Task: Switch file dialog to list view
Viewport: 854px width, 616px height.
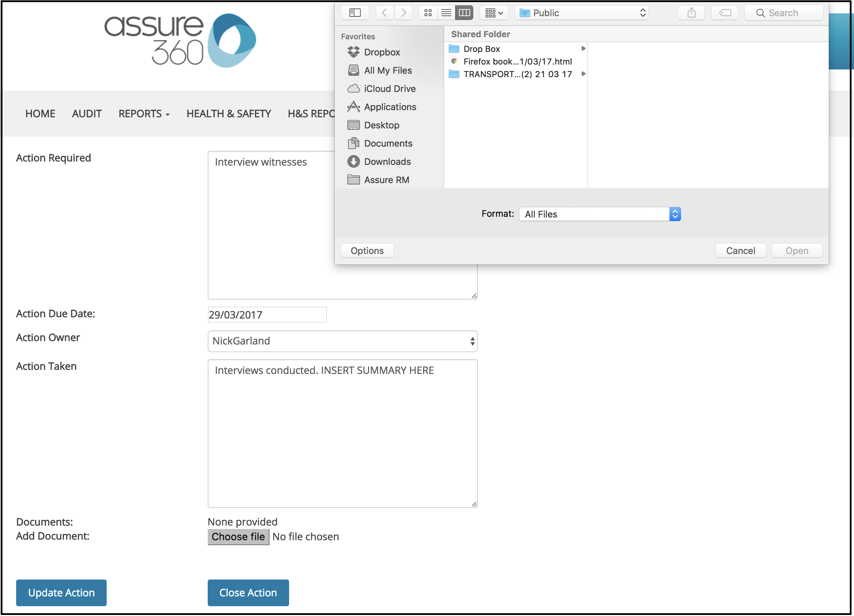Action: [446, 13]
